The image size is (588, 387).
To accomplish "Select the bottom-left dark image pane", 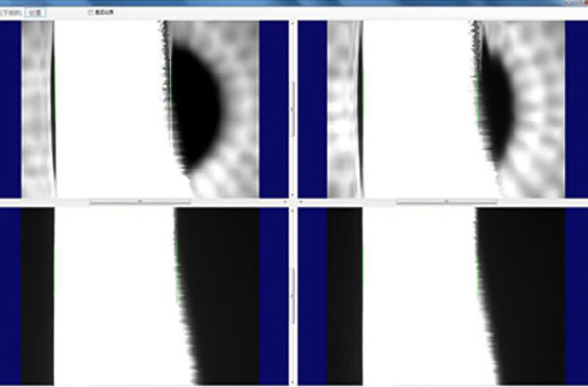I will tap(144, 296).
